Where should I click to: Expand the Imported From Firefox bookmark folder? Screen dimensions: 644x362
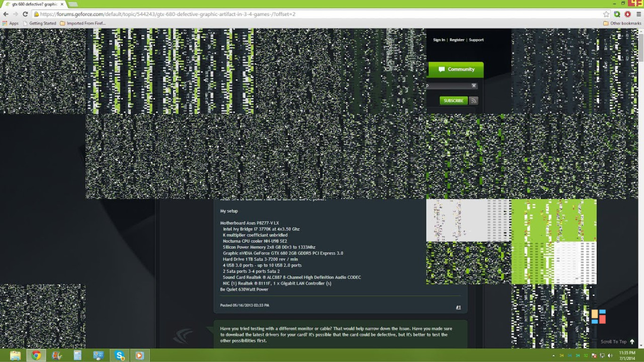pyautogui.click(x=83, y=23)
